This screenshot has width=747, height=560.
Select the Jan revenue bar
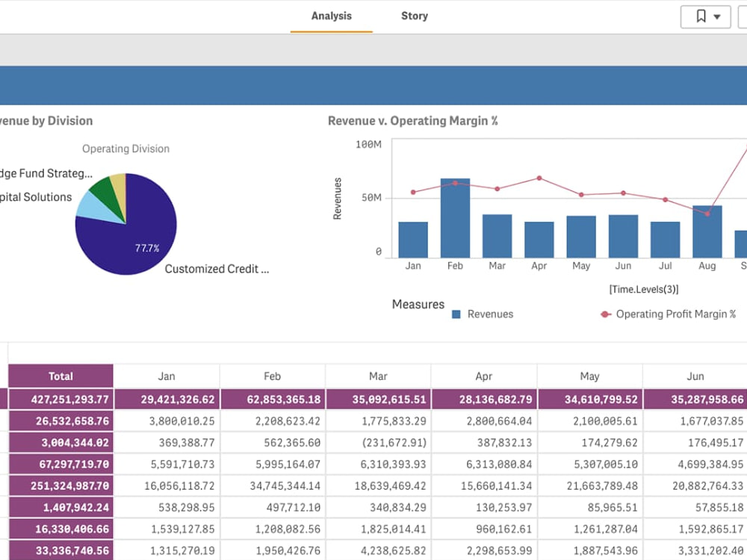413,240
